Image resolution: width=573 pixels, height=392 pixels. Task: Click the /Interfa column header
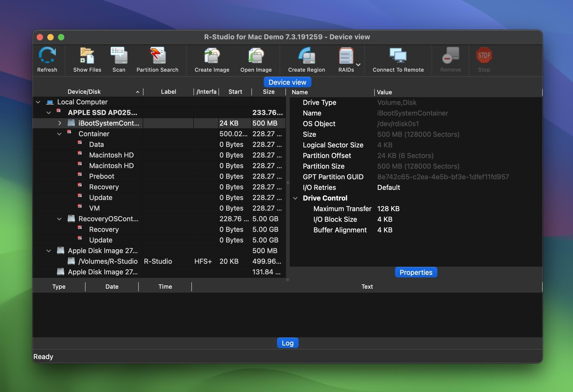[x=207, y=92]
